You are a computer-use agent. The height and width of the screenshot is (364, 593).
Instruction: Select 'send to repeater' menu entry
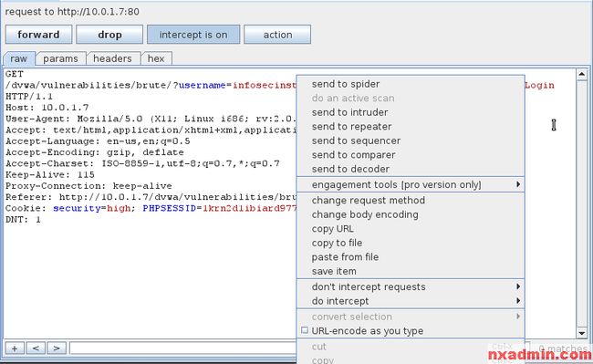[411, 127]
